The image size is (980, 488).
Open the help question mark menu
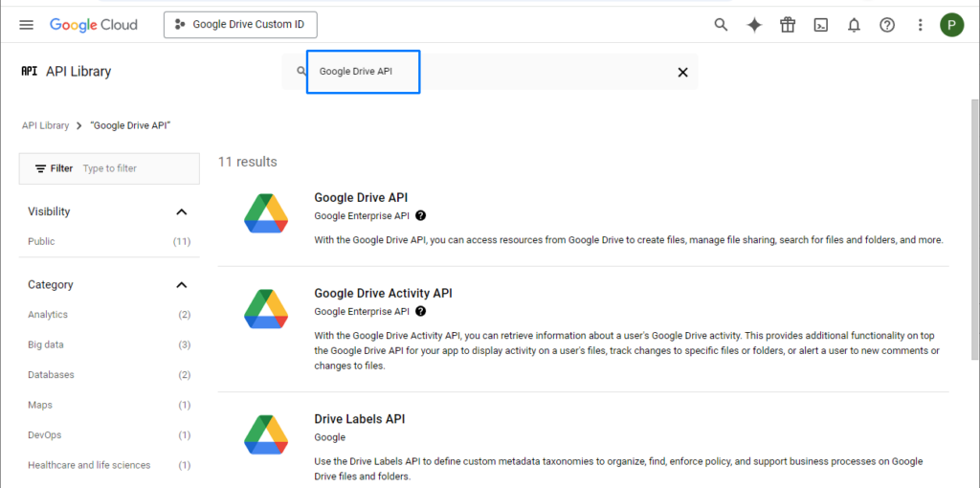click(x=887, y=25)
